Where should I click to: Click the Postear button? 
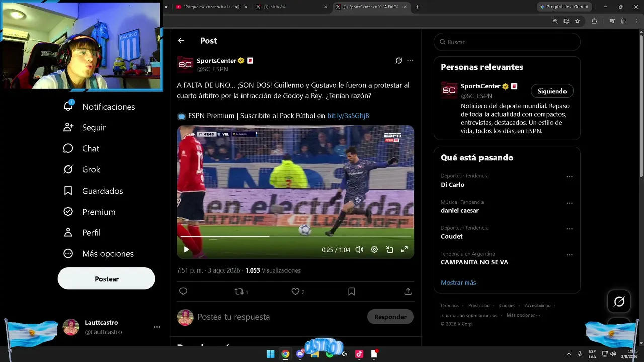107,279
